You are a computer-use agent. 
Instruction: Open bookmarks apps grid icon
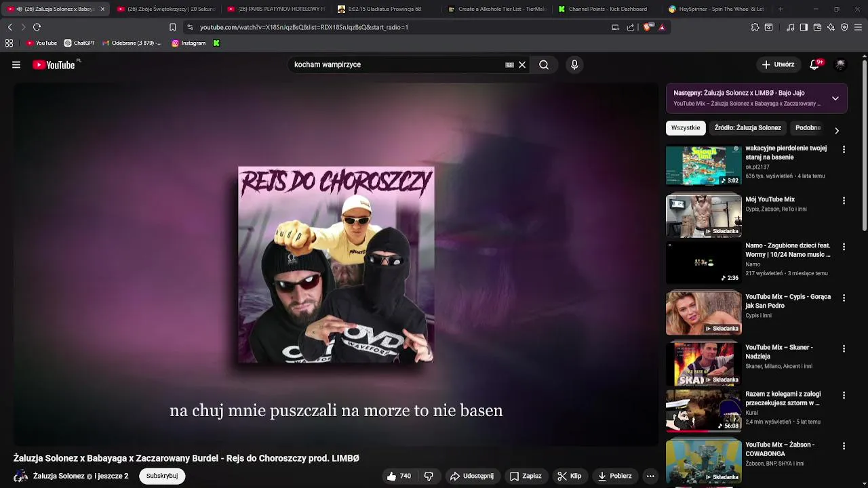point(9,43)
